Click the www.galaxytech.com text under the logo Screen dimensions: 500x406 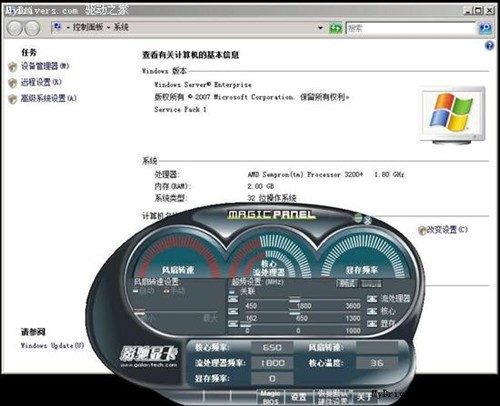[149, 365]
